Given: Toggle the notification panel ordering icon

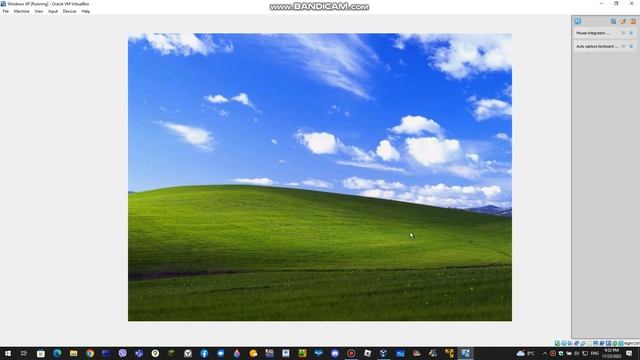Looking at the screenshot, I should (613, 21).
